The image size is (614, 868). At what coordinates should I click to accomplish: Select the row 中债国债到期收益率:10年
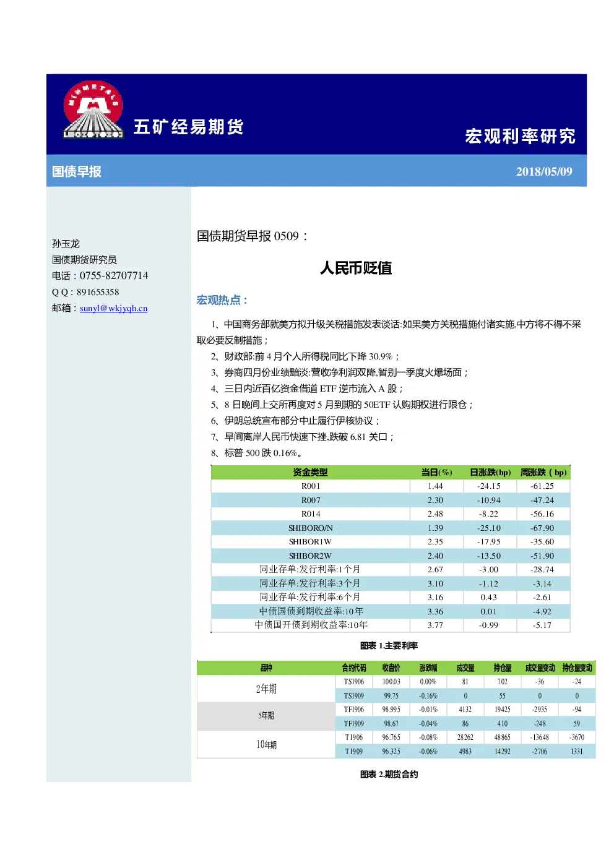tap(390, 611)
